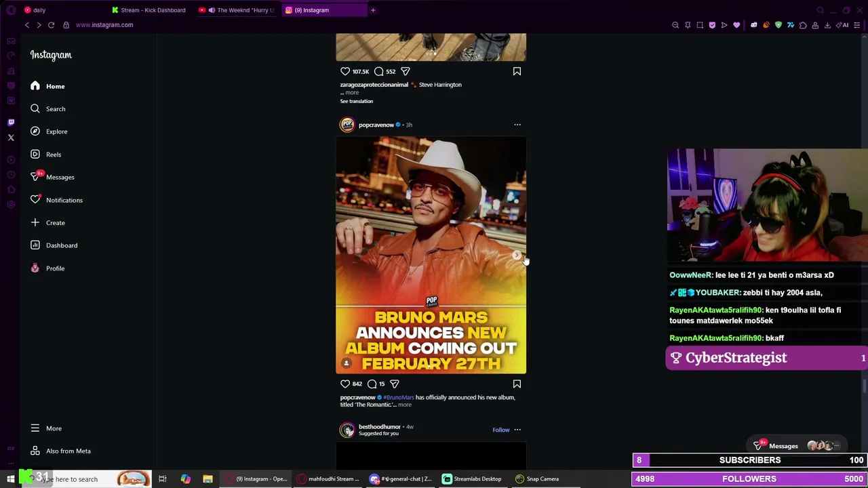Switch to Streamlabs Desktop in taskbar

tap(472, 479)
